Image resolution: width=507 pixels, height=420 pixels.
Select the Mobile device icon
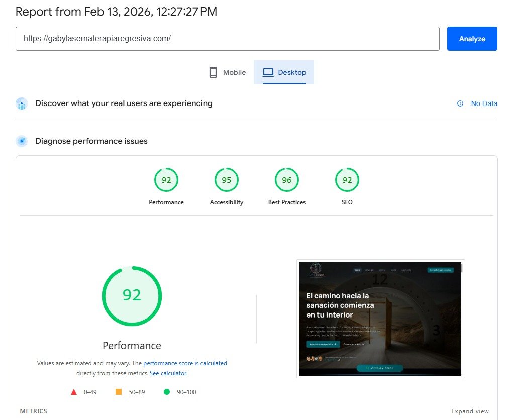pos(213,72)
